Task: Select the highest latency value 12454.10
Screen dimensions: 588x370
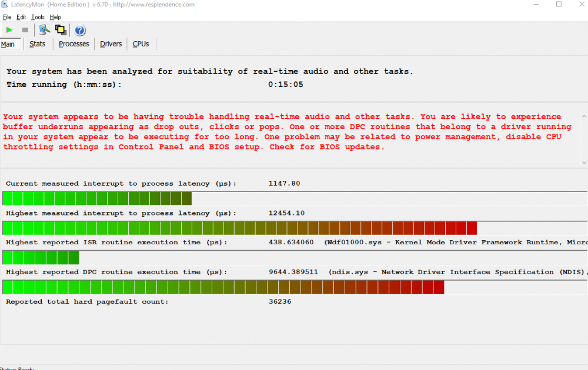Action: point(286,213)
